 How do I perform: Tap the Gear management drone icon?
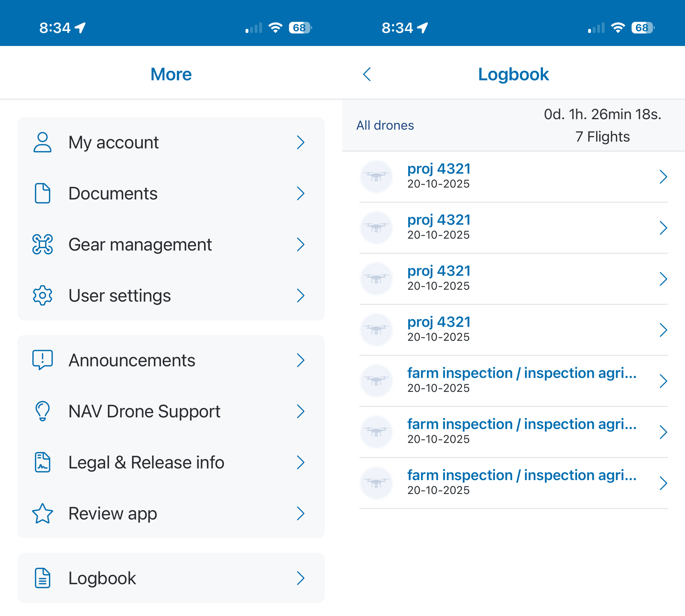[42, 244]
